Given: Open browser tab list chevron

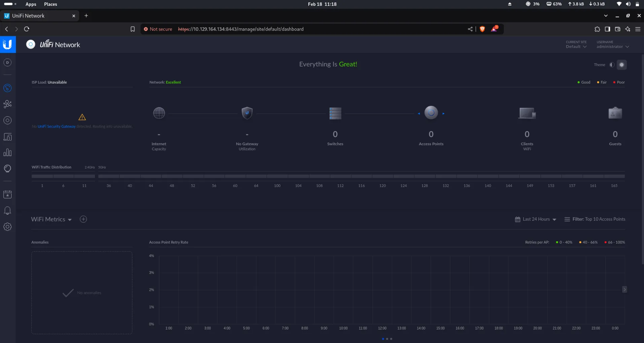Looking at the screenshot, I should (x=606, y=16).
